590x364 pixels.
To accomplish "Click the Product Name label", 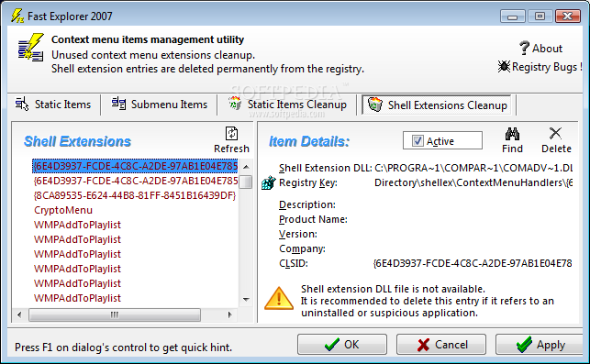I will pos(313,220).
